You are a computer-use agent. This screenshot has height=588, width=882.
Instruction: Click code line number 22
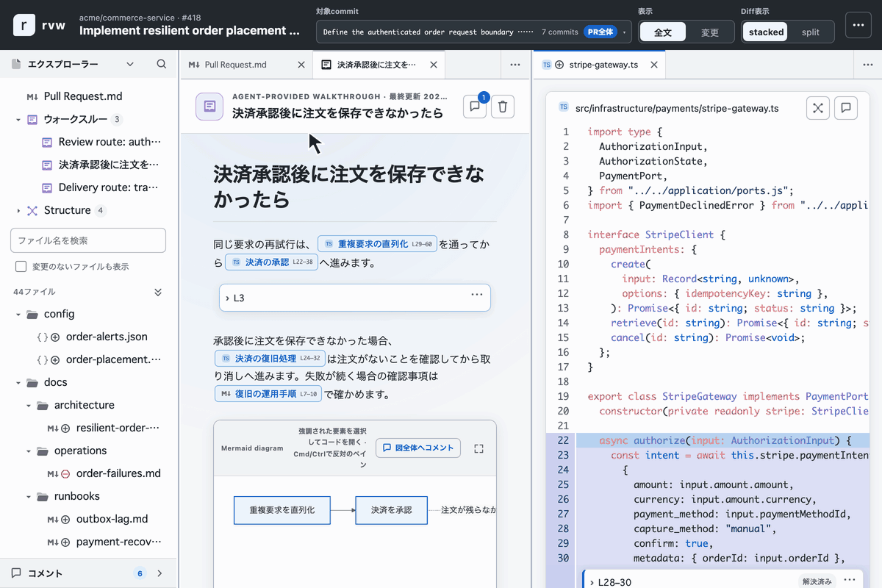(563, 440)
